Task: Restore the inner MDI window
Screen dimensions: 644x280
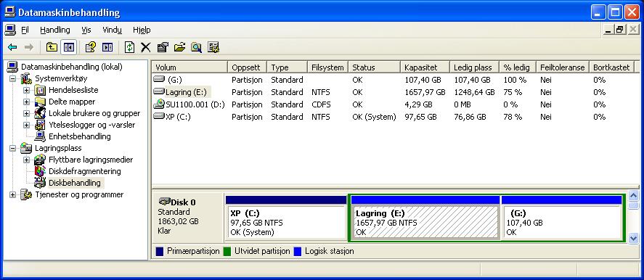Action: 620,30
